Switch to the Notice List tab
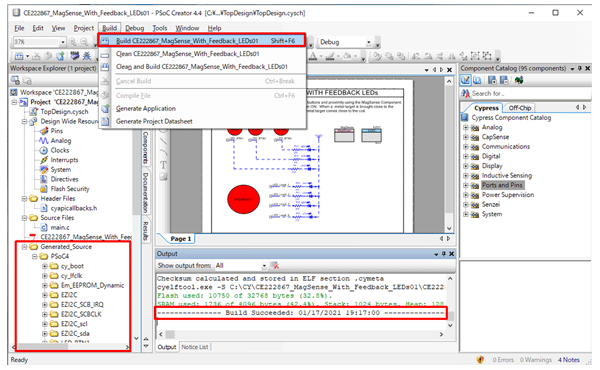Image resolution: width=600 pixels, height=370 pixels. 195,347
